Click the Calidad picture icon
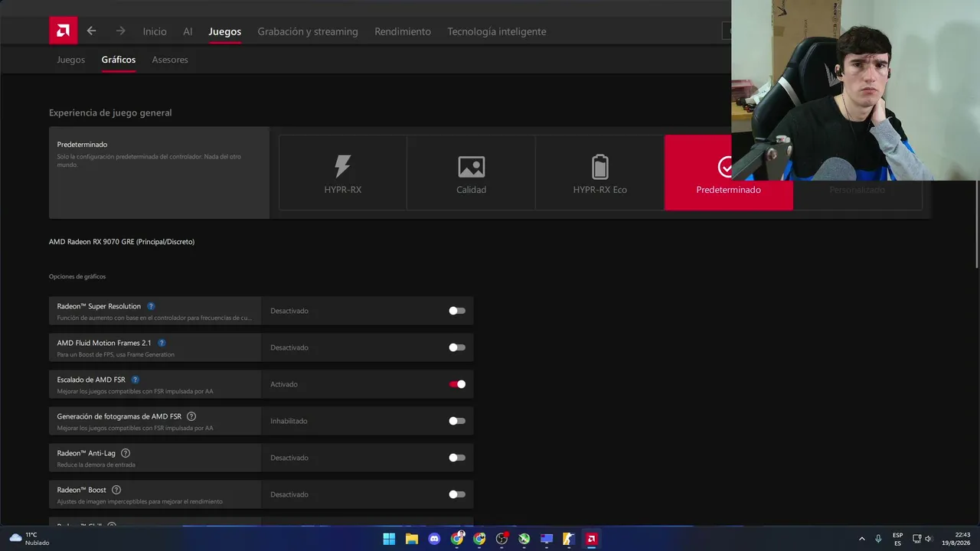The image size is (980, 551). point(472,167)
